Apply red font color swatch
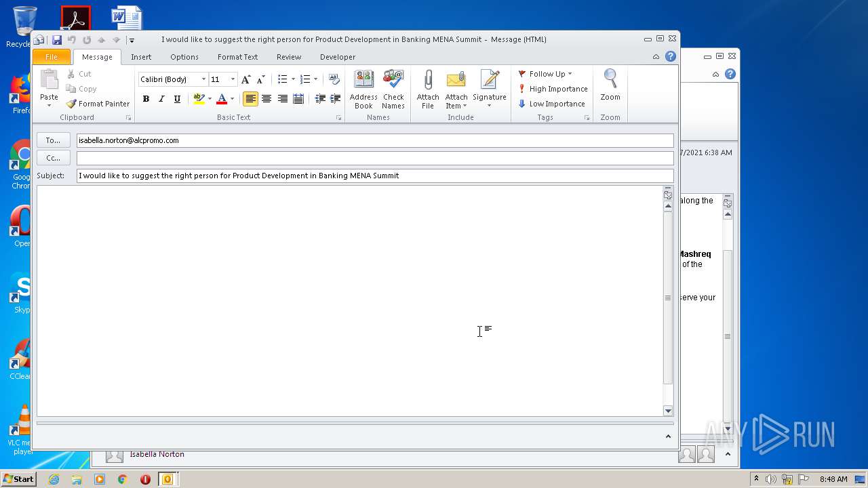The image size is (868, 488). click(221, 99)
